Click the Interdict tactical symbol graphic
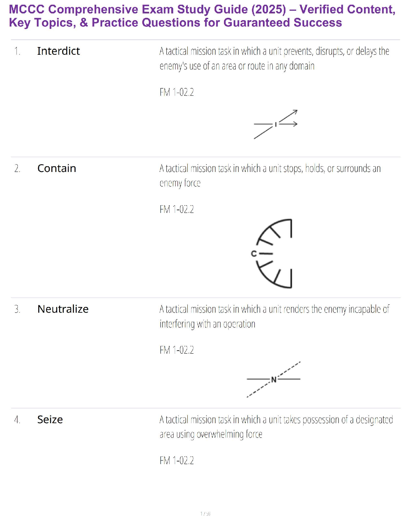411x532 pixels. [x=275, y=124]
